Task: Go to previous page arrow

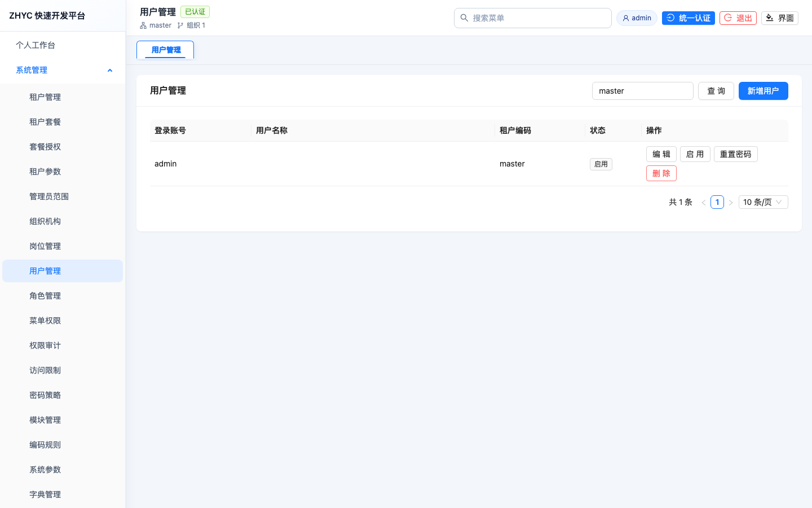Action: pyautogui.click(x=704, y=202)
